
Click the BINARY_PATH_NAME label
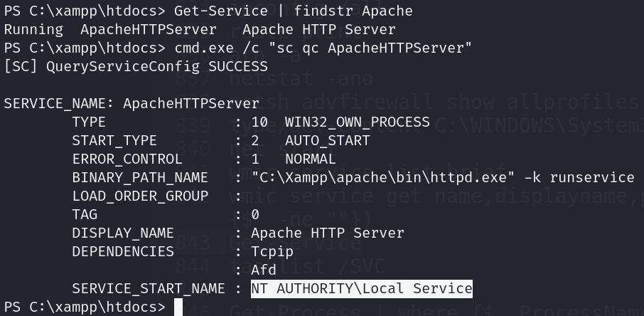(x=139, y=177)
